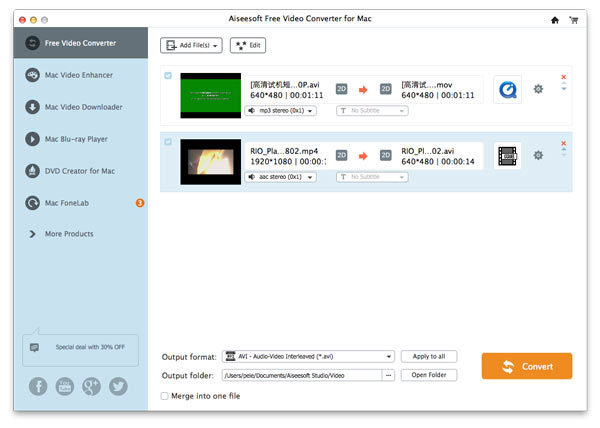The image size is (600, 428).
Task: Open the Output format dropdown
Action: (x=308, y=356)
